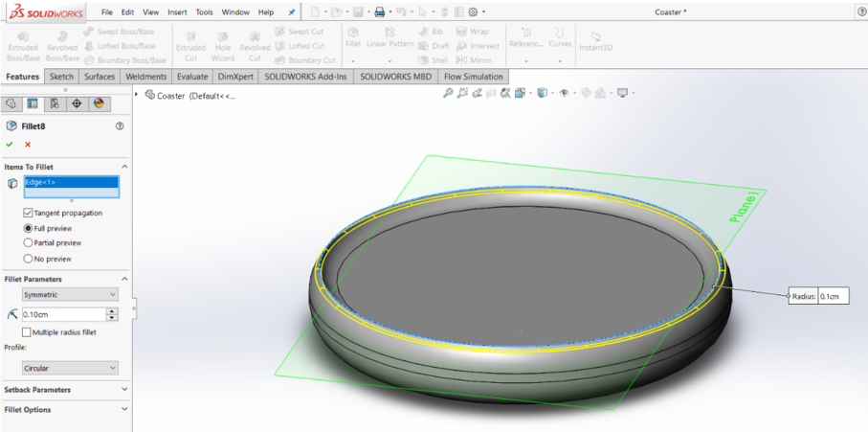This screenshot has height=432, width=868.
Task: Open the File menu
Action: [x=107, y=12]
